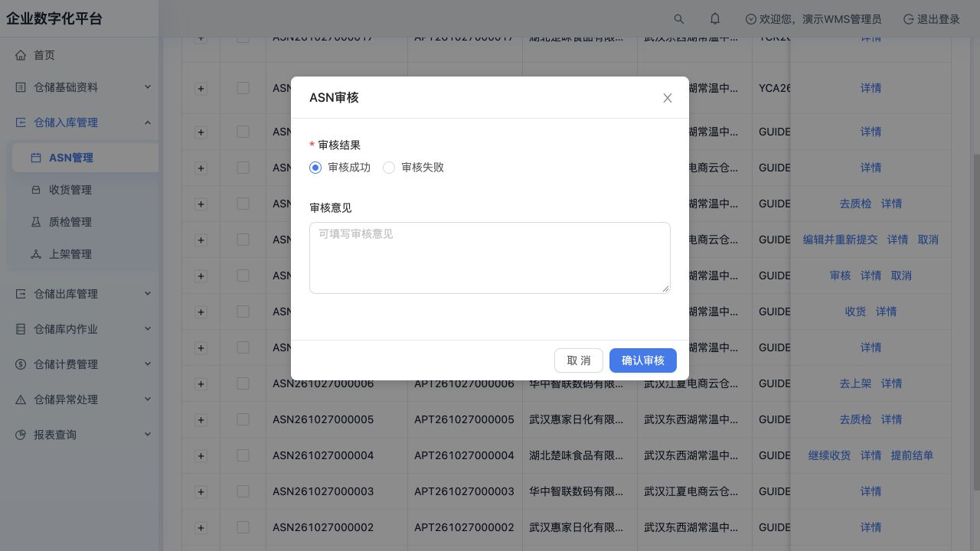Tick the checkbox for ASN261027000004
This screenshot has width=980, height=551.
243,455
